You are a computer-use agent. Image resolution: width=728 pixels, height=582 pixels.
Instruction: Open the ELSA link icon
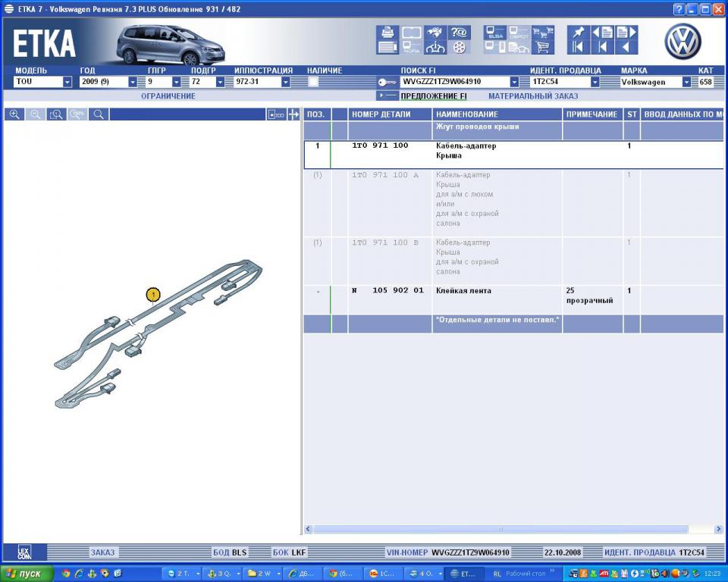click(495, 32)
